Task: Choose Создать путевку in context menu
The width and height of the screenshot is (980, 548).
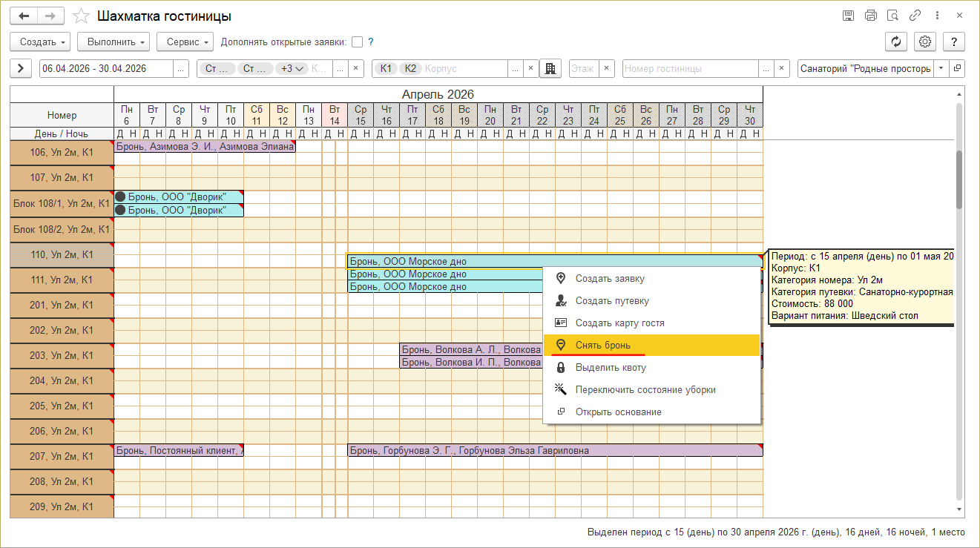Action: tap(612, 301)
